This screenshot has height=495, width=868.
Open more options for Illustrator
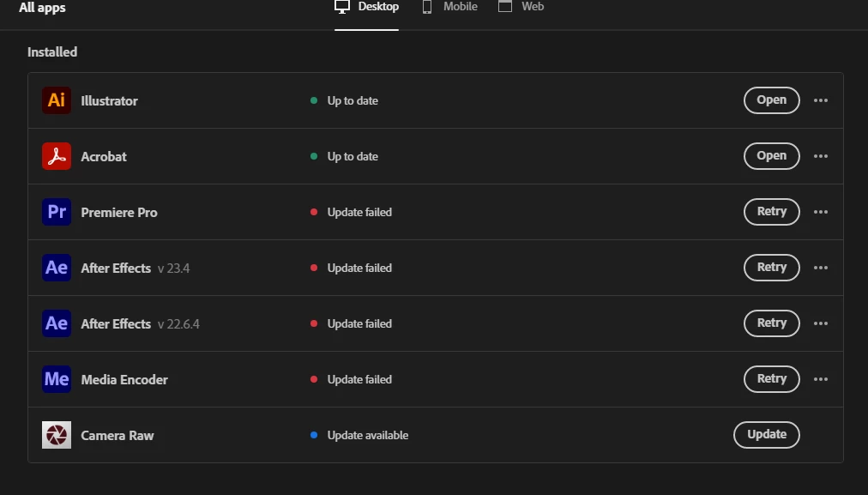pos(820,100)
